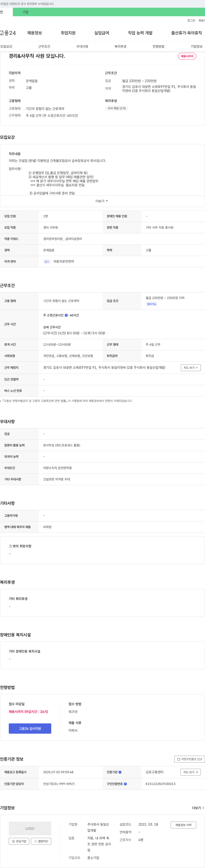Click the 구인인증번호 help question icon
The width and height of the screenshot is (205, 868).
click(x=125, y=784)
